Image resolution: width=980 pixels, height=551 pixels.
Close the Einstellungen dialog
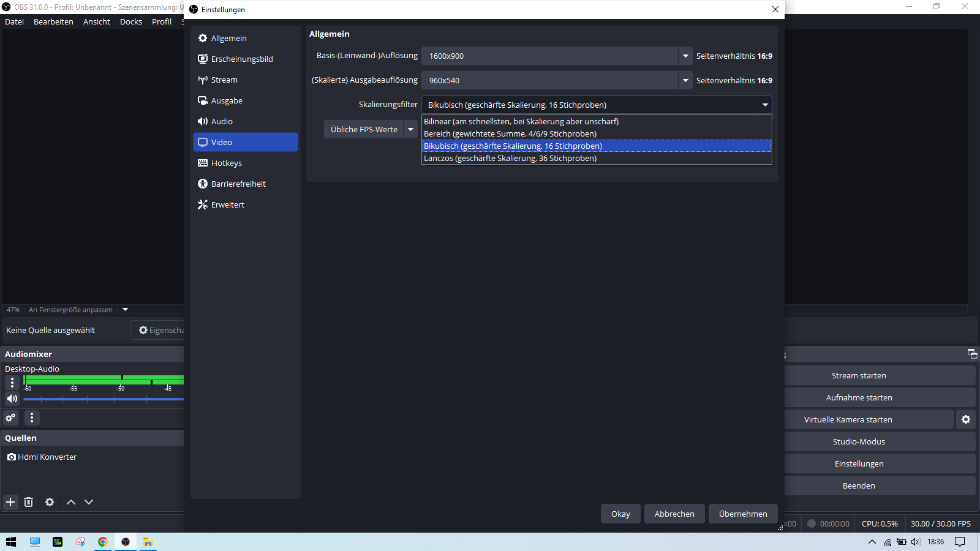point(775,9)
